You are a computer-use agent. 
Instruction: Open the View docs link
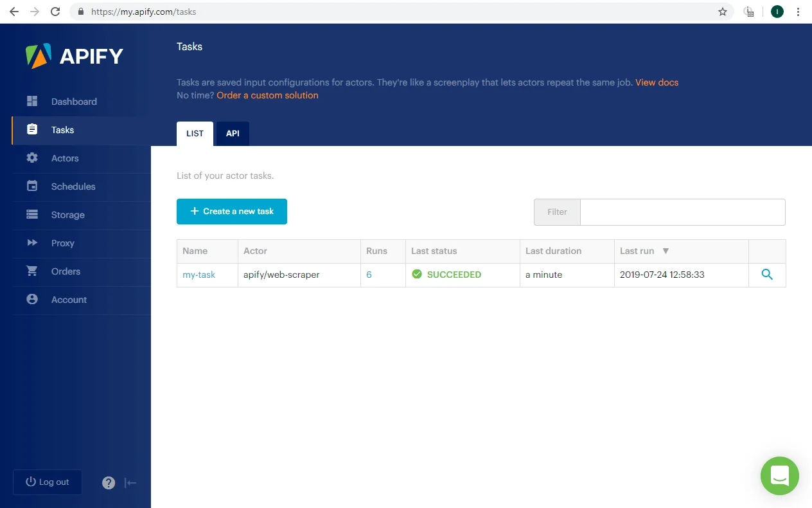(x=657, y=82)
